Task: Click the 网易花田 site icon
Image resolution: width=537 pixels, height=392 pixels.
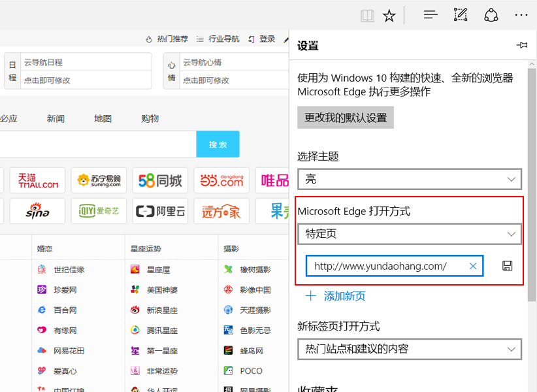Action: click(x=42, y=350)
